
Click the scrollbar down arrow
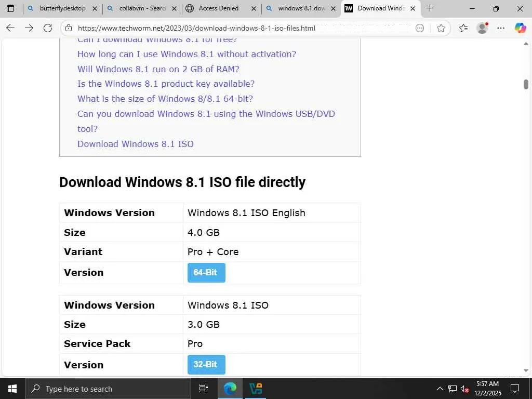pos(526,371)
